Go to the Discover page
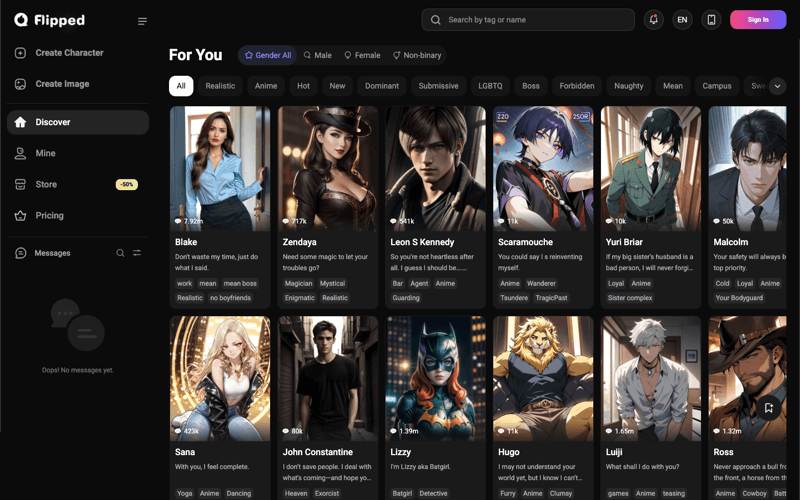 coord(78,122)
